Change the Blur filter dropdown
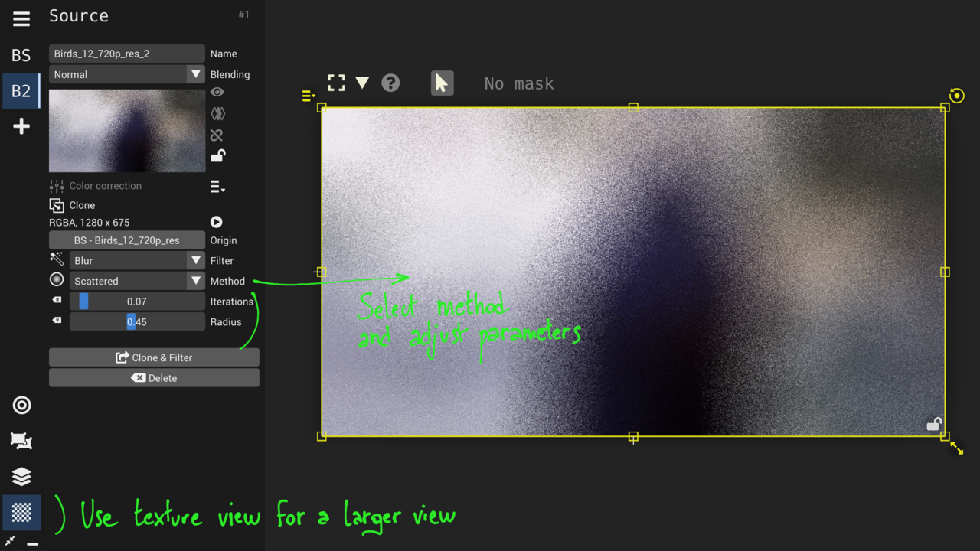 pyautogui.click(x=136, y=260)
